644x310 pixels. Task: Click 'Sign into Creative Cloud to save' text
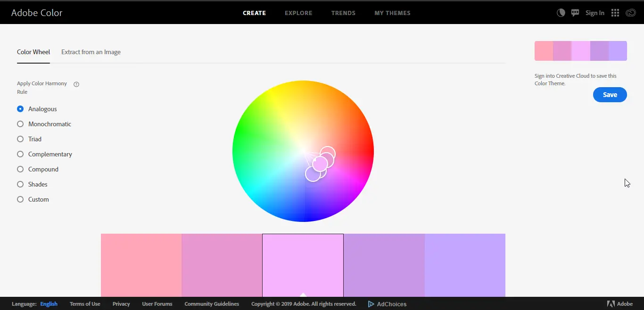point(575,80)
